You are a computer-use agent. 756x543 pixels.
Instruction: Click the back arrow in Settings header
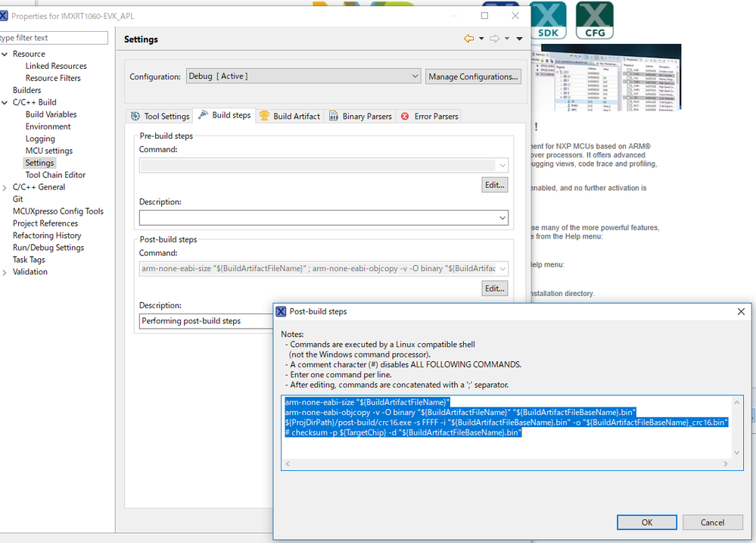pyautogui.click(x=468, y=39)
